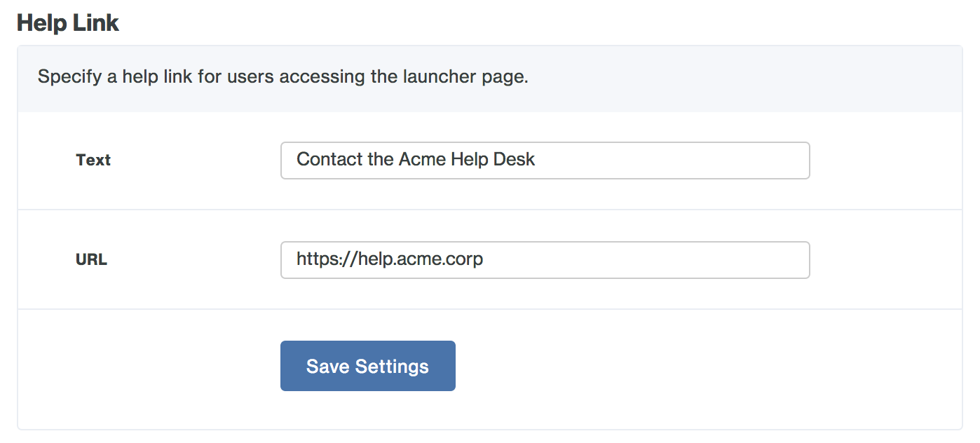Confirm settings with the blue button

point(367,365)
